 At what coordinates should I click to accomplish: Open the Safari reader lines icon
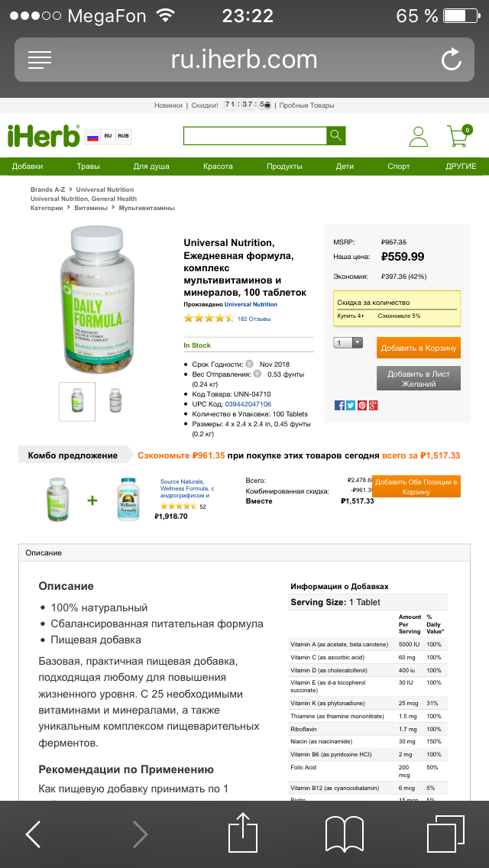click(x=39, y=60)
